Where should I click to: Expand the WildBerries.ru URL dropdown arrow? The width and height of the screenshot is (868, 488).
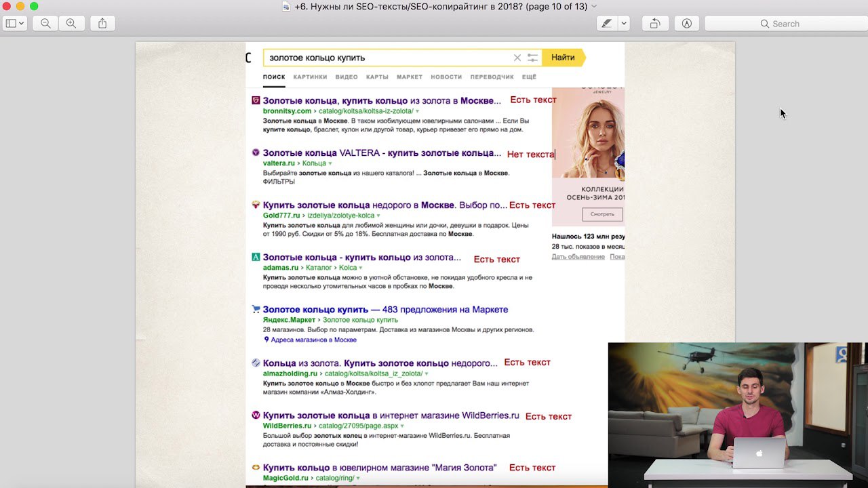point(402,426)
